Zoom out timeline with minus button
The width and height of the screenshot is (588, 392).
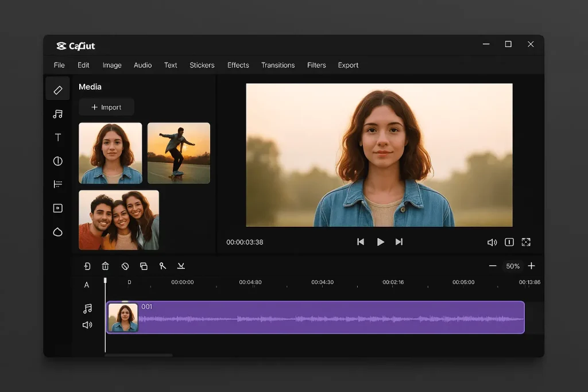(493, 266)
